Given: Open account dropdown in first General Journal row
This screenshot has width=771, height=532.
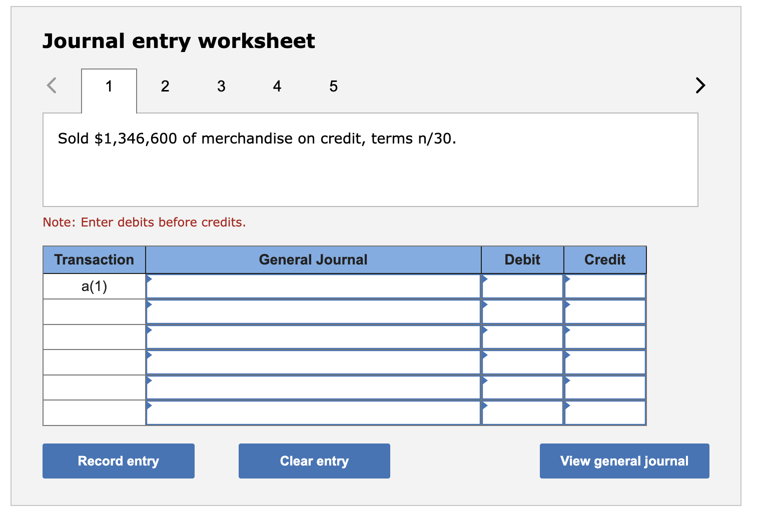Looking at the screenshot, I should pos(149,279).
